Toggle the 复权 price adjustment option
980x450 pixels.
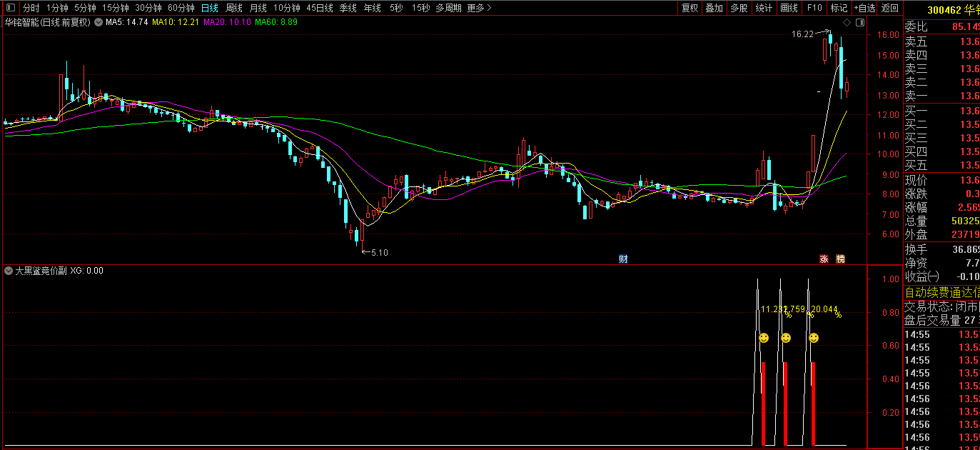point(689,9)
